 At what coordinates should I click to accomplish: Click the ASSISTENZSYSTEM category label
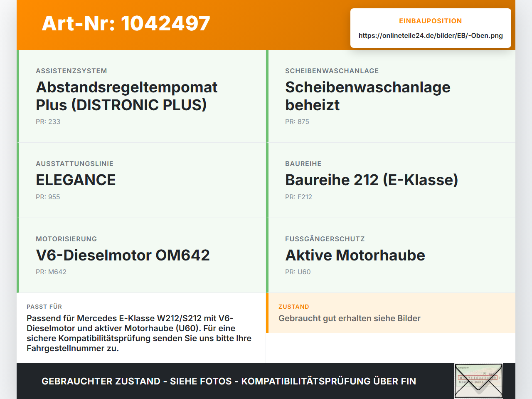pos(71,71)
